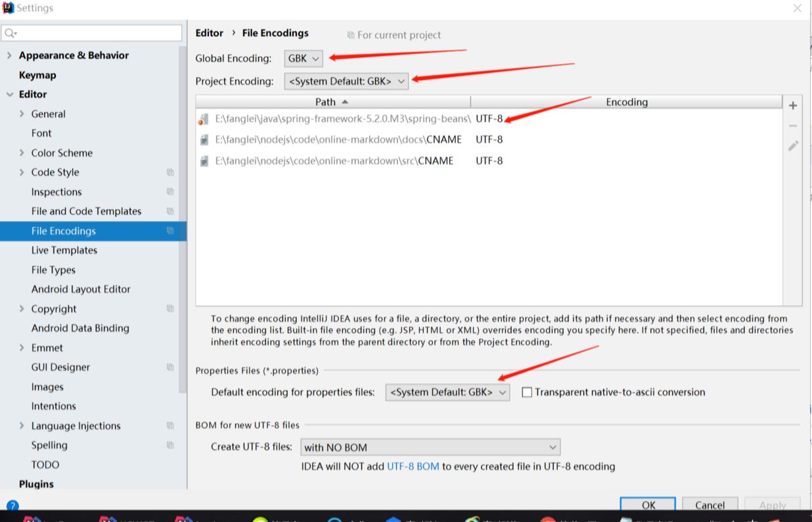This screenshot has height=522, width=812.
Task: Collapse the Editor section arrow
Action: click(9, 95)
